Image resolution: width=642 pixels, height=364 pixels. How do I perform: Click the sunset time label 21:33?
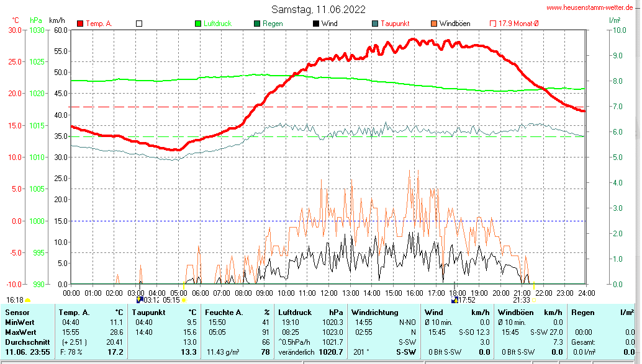click(521, 300)
